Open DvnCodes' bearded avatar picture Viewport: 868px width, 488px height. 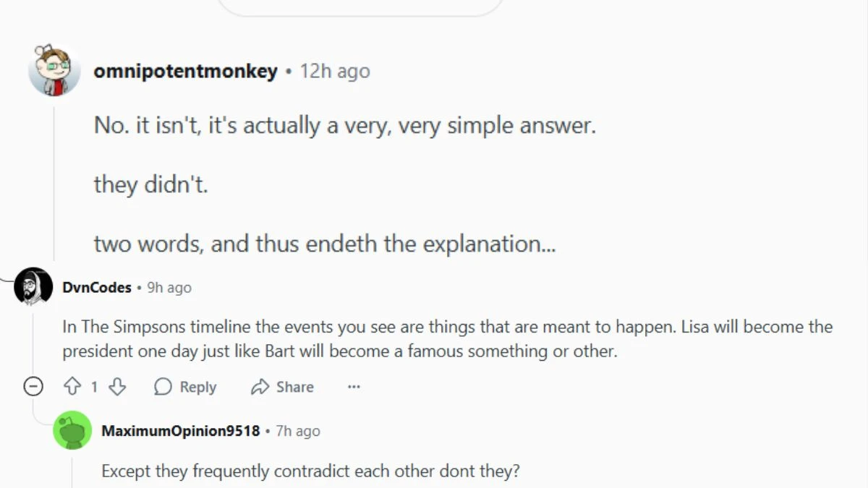click(x=33, y=286)
